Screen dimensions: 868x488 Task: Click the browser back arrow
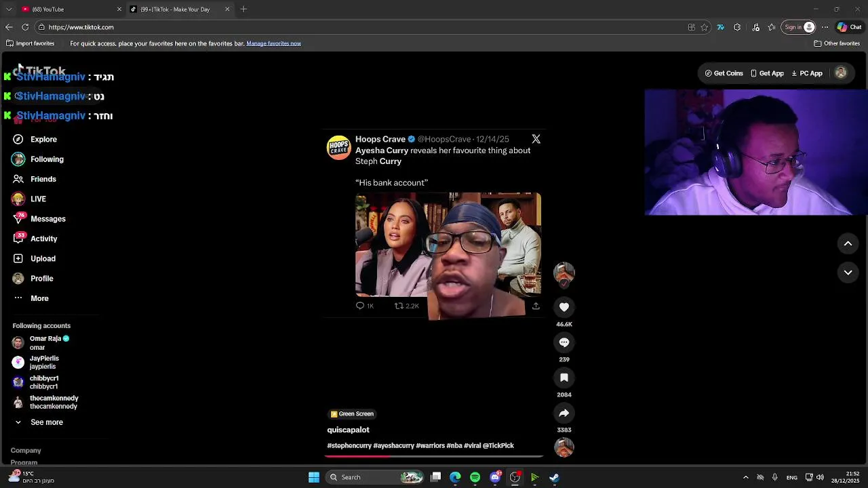[9, 27]
